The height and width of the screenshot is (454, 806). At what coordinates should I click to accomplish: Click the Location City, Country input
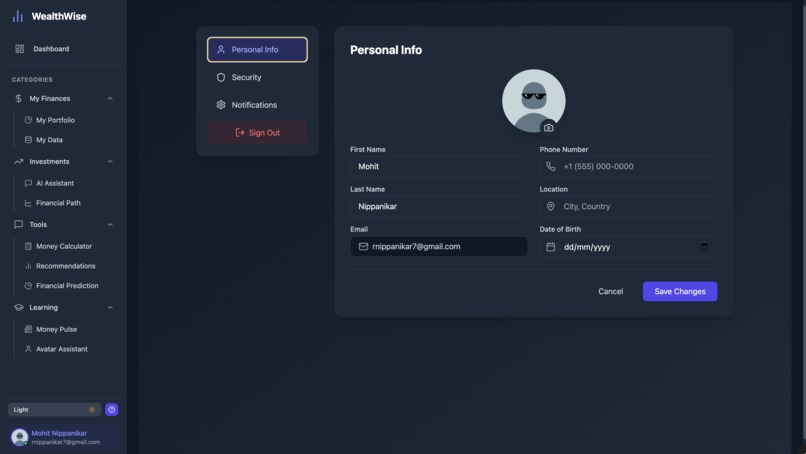point(629,206)
